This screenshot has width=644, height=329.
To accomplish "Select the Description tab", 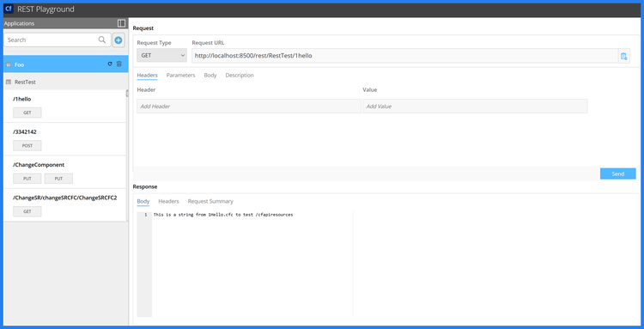I will (240, 76).
